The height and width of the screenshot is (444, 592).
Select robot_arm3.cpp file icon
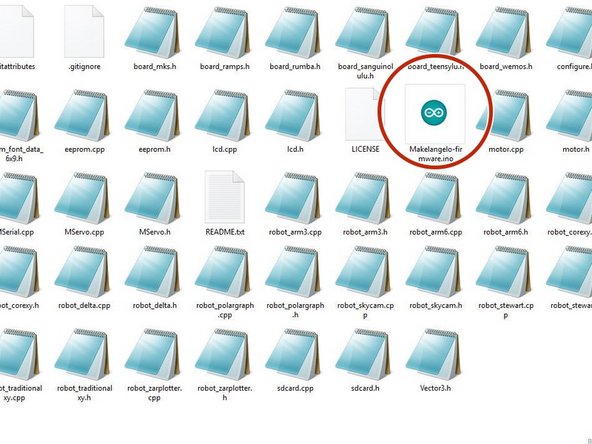tap(294, 199)
